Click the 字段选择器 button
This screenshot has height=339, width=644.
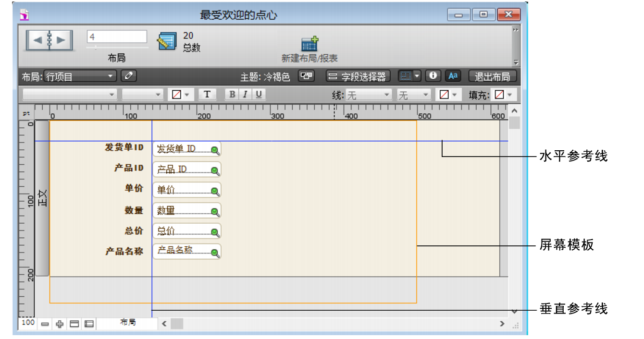(x=358, y=76)
